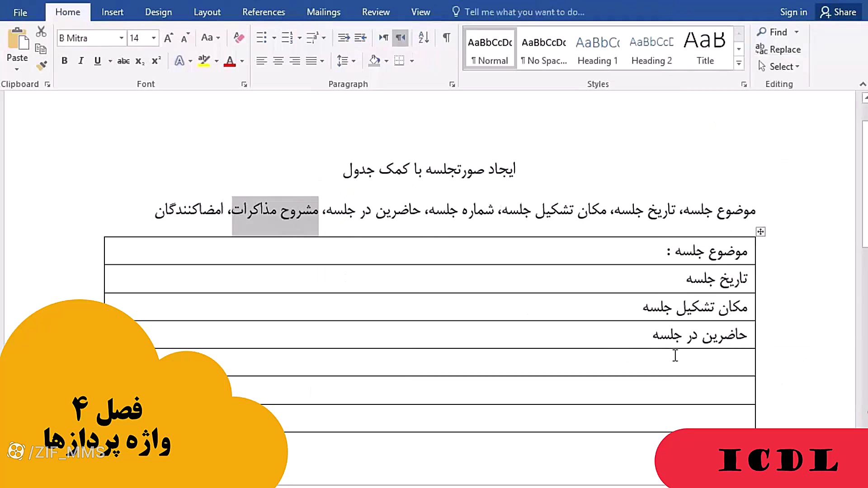Apply superscript formatting
868x488 pixels.
[x=156, y=61]
